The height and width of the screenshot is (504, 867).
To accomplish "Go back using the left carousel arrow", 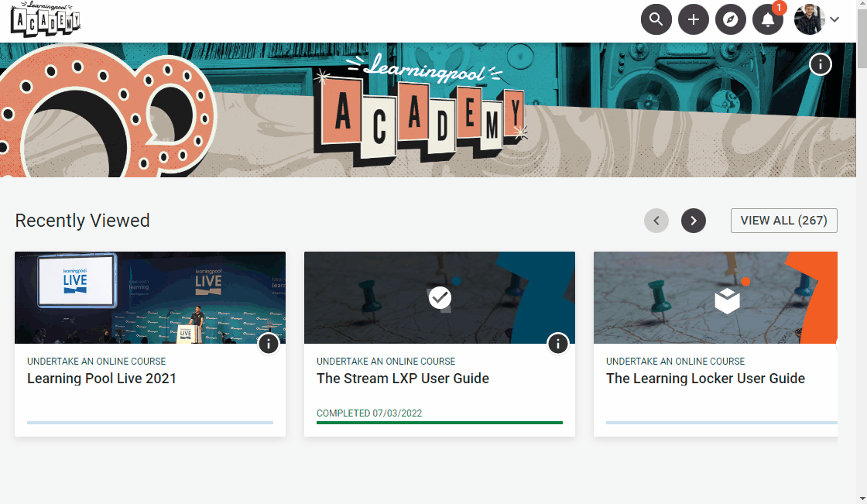I will pyautogui.click(x=656, y=220).
